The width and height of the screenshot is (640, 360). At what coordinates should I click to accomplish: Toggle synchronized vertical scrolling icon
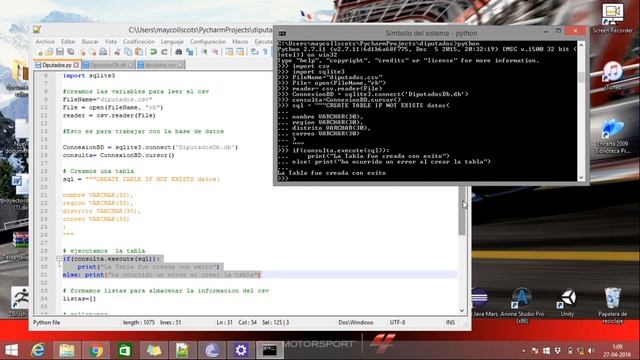229,52
